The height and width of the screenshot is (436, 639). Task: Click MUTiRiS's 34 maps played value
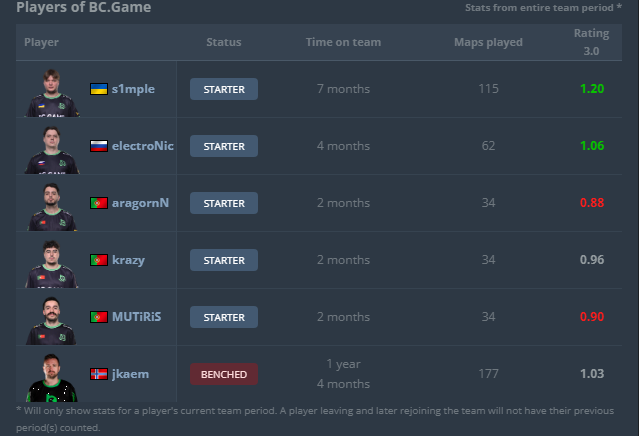[488, 317]
